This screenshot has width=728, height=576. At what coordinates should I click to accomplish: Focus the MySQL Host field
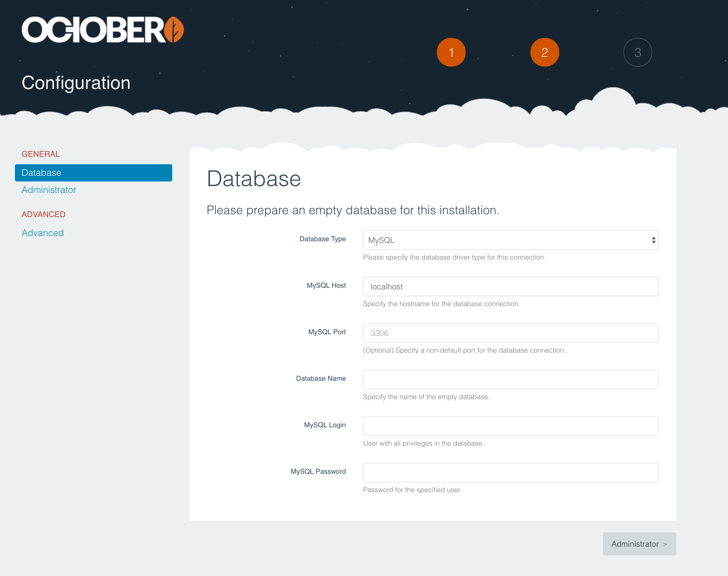coord(510,287)
